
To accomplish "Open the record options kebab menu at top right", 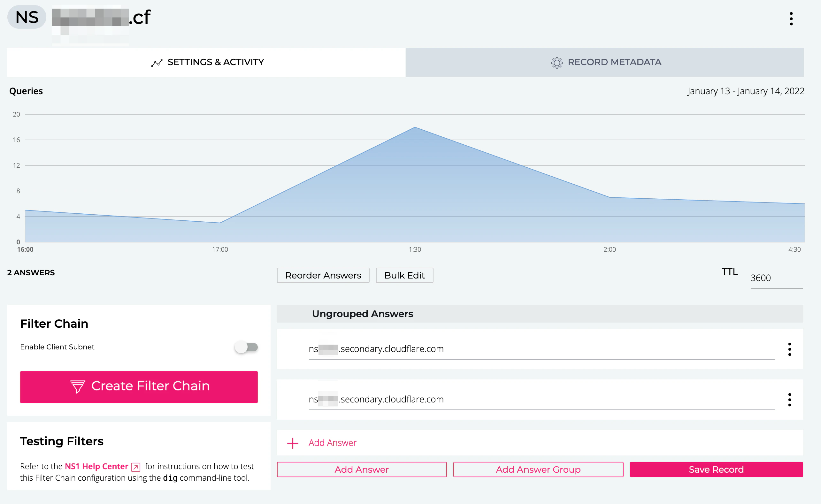I will click(x=791, y=19).
